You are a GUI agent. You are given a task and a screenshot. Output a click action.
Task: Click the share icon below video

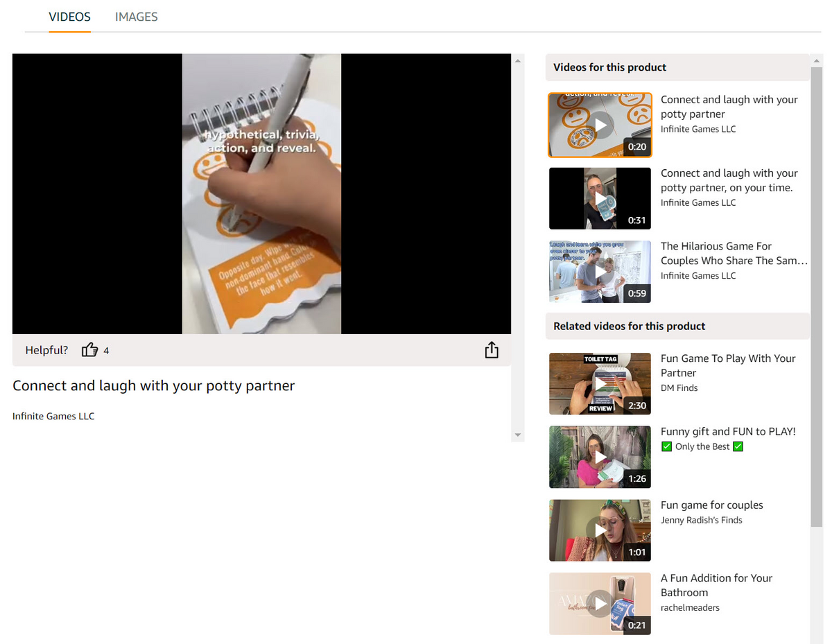point(491,350)
